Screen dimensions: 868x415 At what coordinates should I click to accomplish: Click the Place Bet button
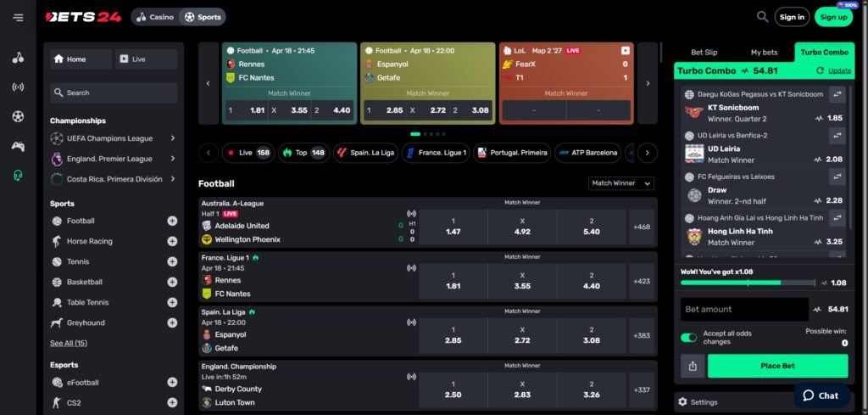tap(777, 366)
